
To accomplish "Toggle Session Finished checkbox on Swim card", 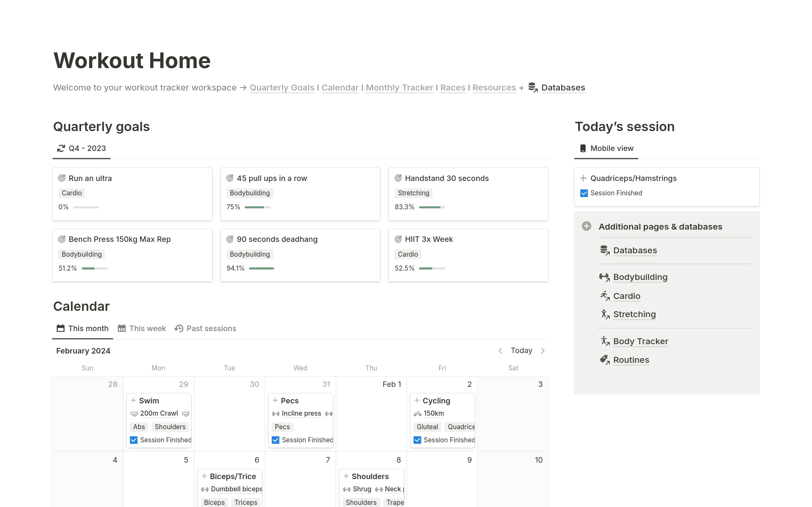I will click(134, 440).
